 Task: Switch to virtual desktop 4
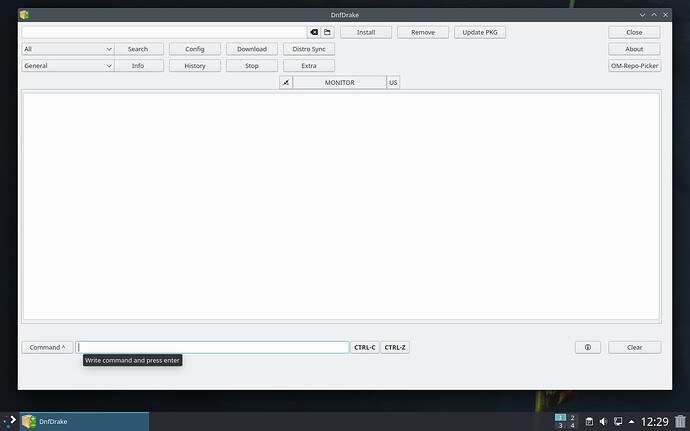click(572, 425)
